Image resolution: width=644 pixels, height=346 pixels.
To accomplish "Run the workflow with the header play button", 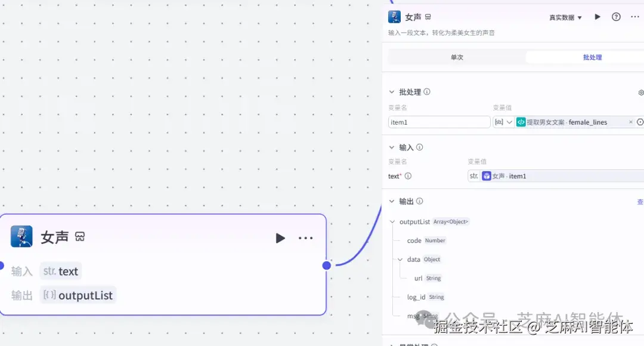I will (x=597, y=17).
